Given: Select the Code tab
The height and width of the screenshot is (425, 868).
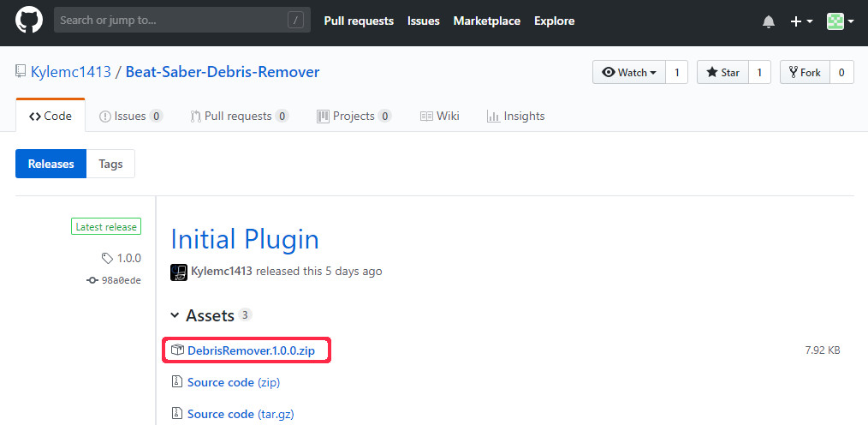Looking at the screenshot, I should [x=51, y=116].
